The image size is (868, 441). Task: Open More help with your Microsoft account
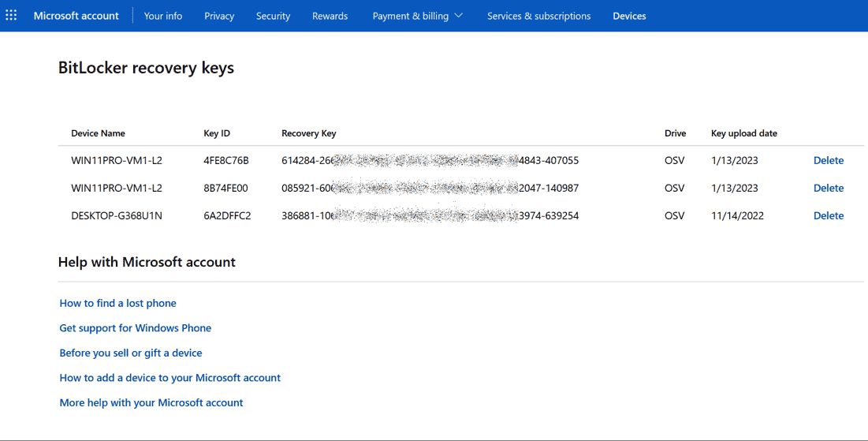coord(151,403)
